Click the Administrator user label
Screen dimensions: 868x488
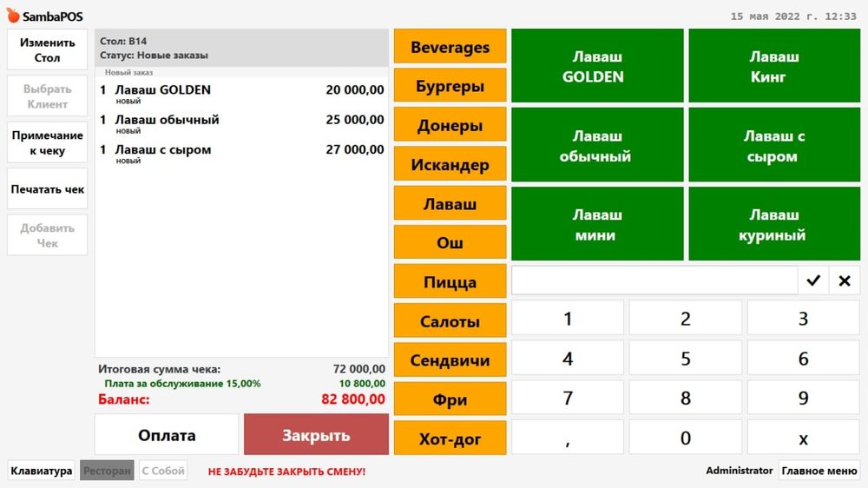click(x=739, y=471)
